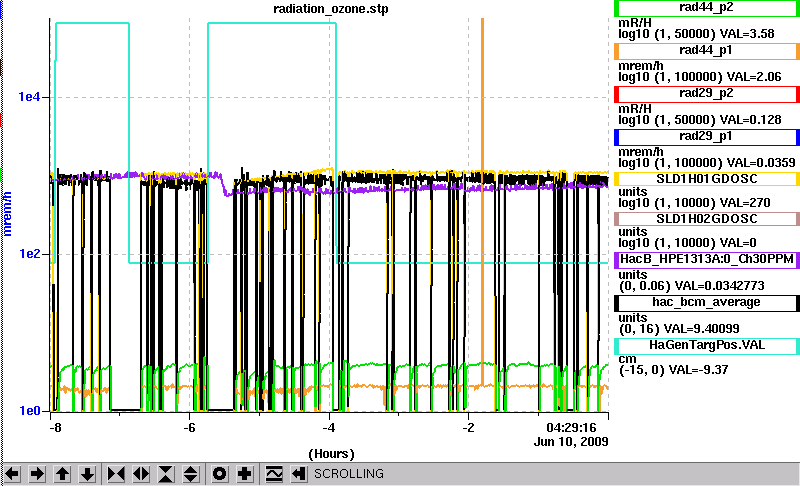Image resolution: width=800 pixels, height=486 pixels.
Task: Select the hac_bcm_average legend entry
Action: pyautogui.click(x=706, y=302)
